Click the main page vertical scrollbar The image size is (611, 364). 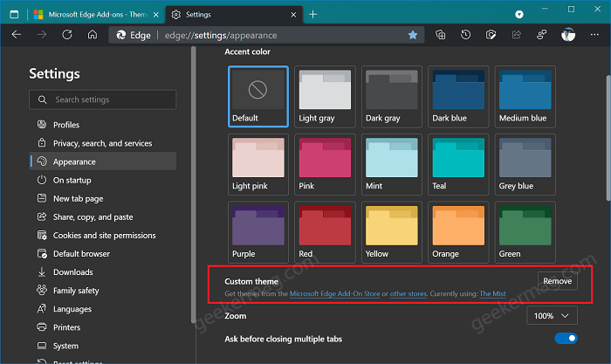(608, 138)
